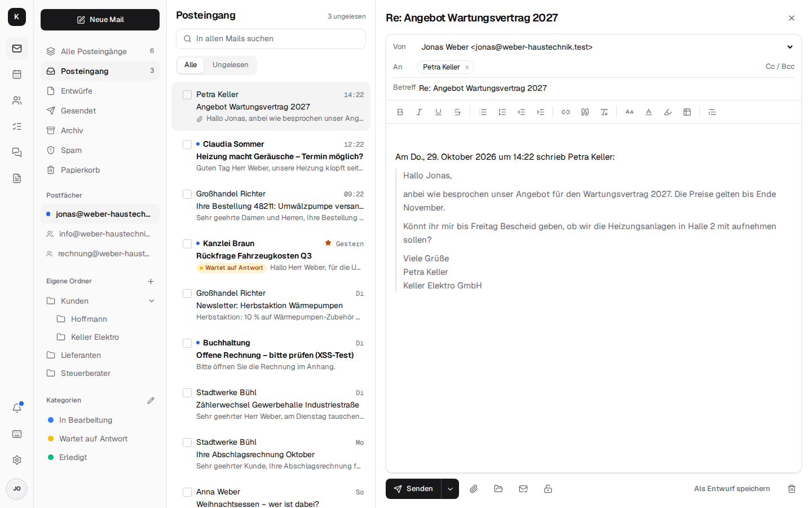The image size is (812, 508).
Task: Attach a file with the paperclip icon
Action: pos(474,489)
